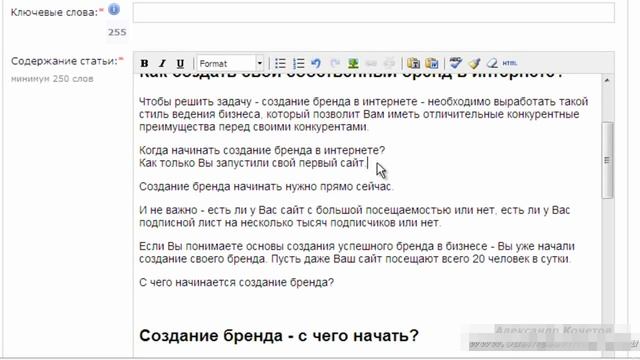Viewport: 640px width, 360px height.
Task: Click the info icon next to Ключевые слова
Action: [114, 9]
